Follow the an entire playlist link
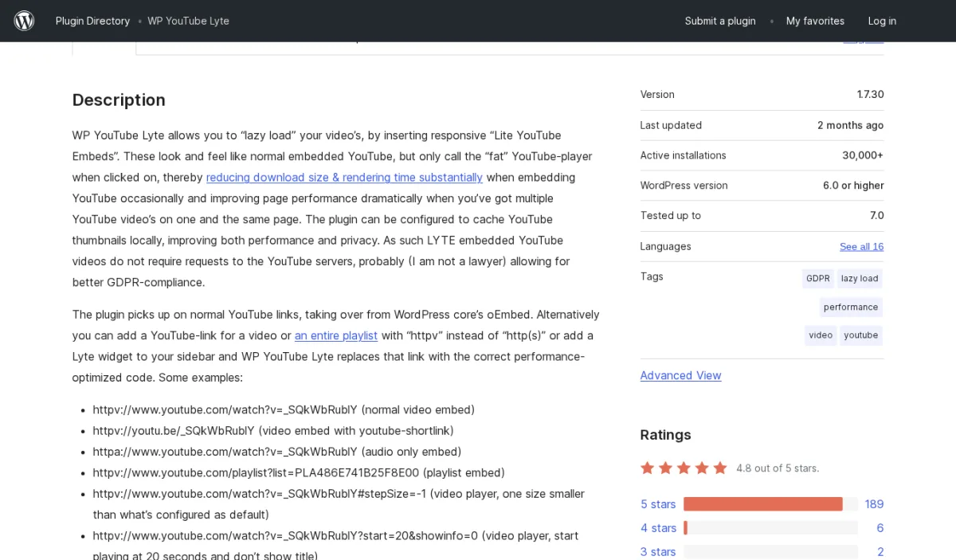 point(336,335)
